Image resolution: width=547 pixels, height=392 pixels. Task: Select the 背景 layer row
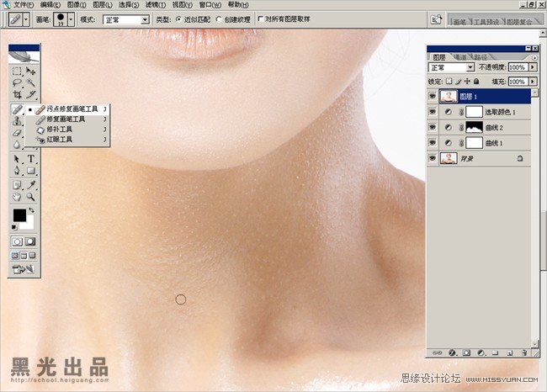pos(480,158)
